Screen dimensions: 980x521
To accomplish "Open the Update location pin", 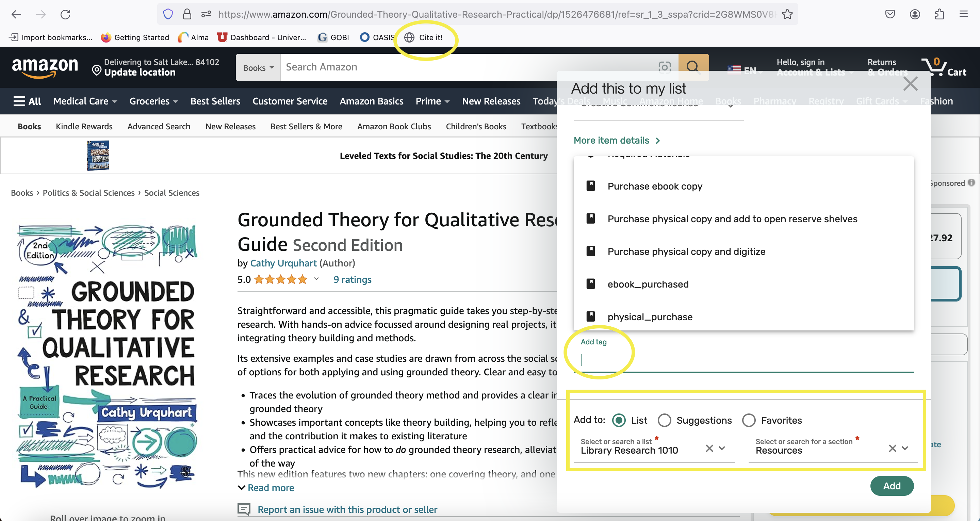I will (x=97, y=70).
